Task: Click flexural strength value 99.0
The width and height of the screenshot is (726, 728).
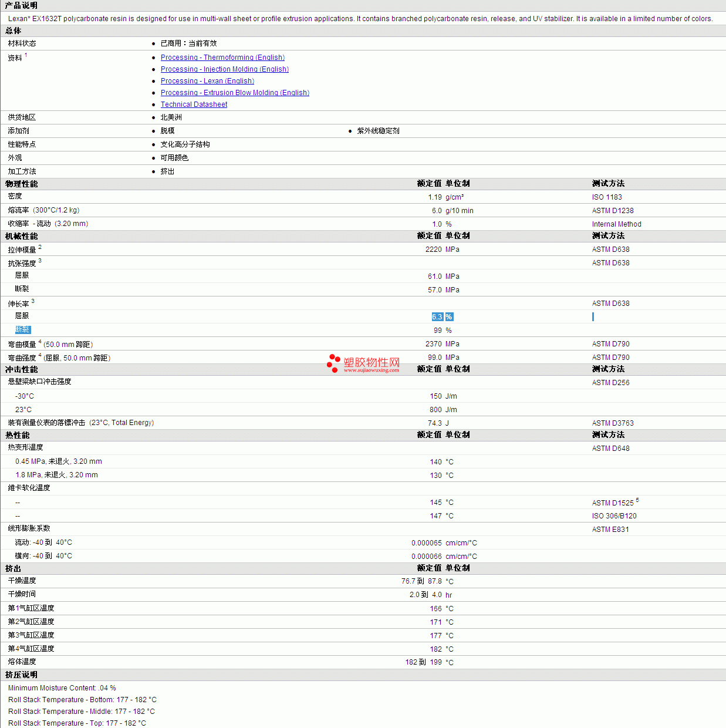Action: (x=435, y=358)
